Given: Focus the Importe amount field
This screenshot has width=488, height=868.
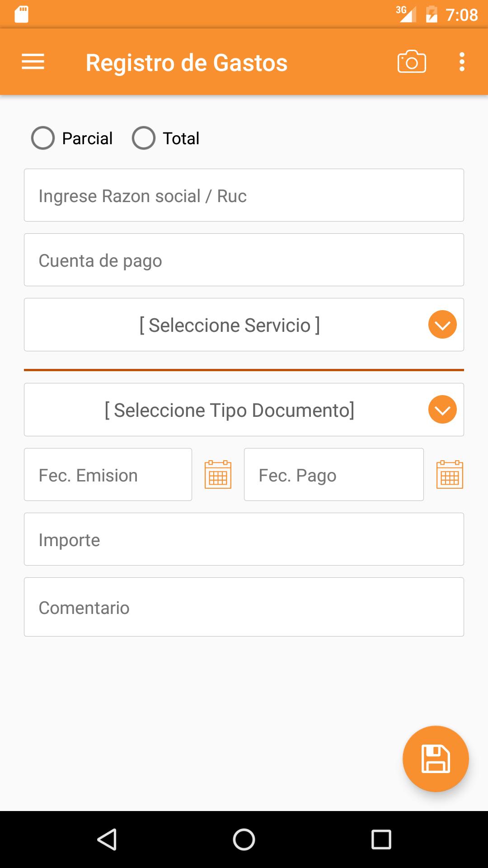Looking at the screenshot, I should (244, 539).
